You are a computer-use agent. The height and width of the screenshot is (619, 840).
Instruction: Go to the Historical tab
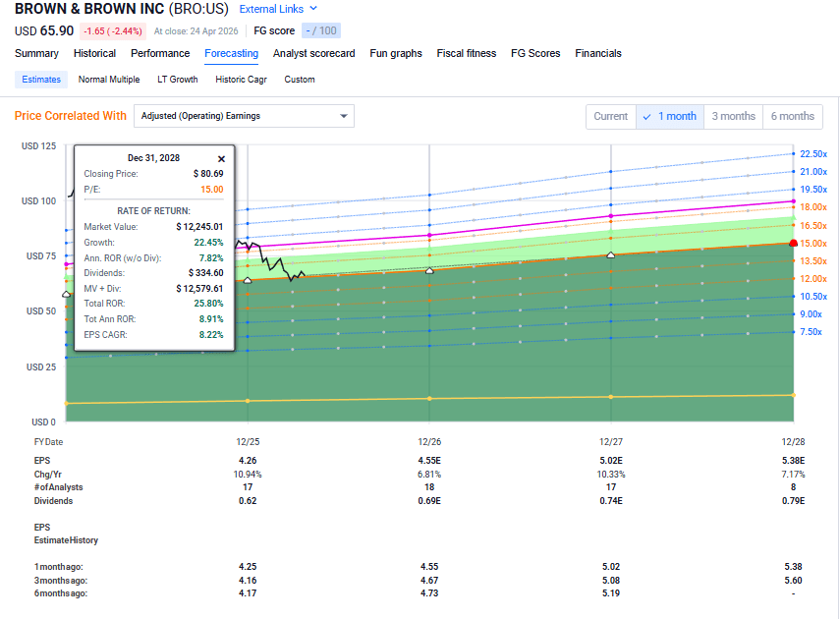94,54
